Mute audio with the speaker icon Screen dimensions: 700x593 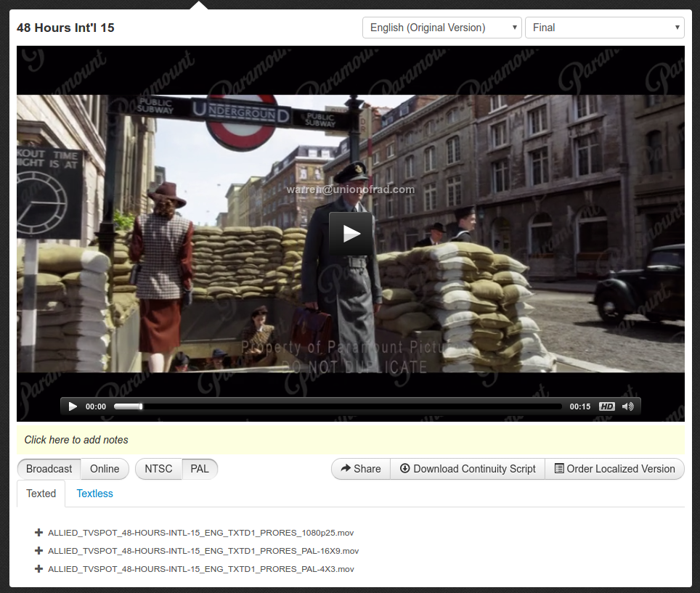coord(627,406)
